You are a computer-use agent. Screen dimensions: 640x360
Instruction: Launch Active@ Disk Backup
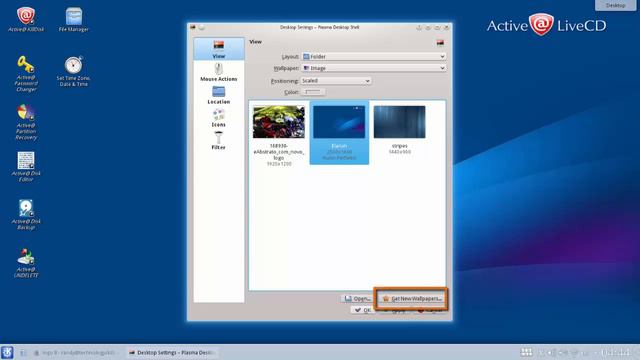(26, 214)
